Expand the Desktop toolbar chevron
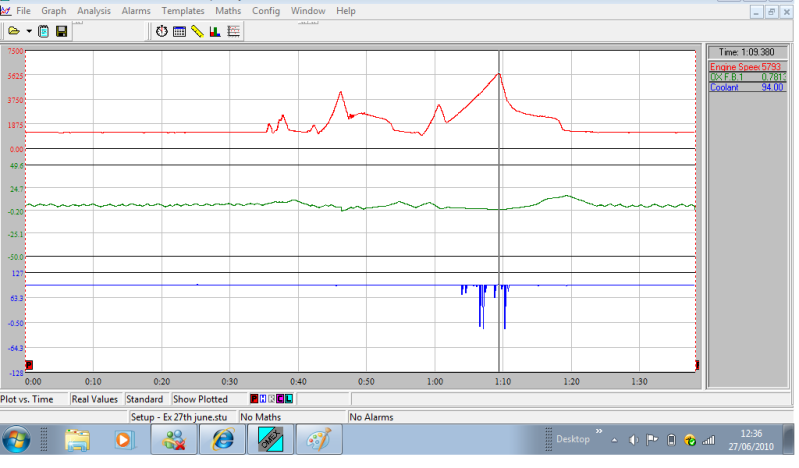799x468 pixels. (600, 432)
